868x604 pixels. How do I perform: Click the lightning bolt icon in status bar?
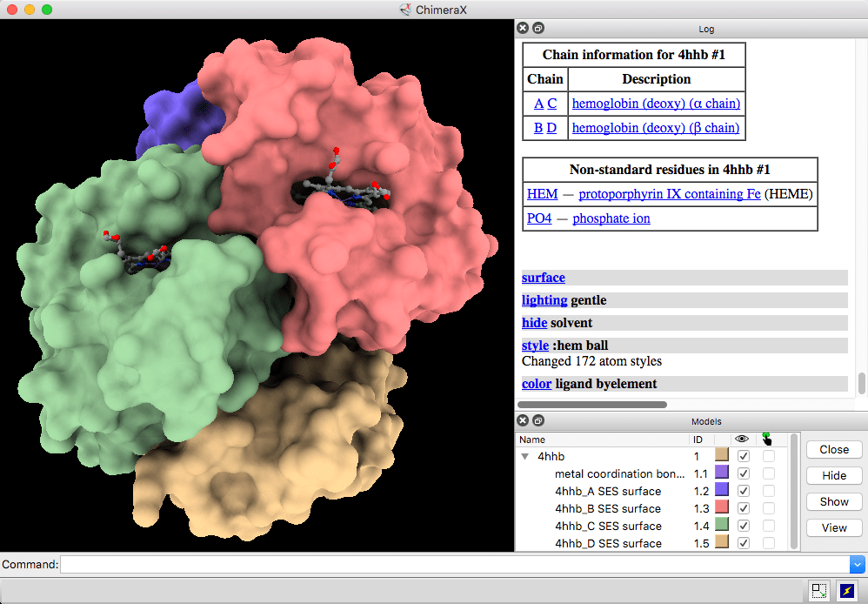coord(847,591)
